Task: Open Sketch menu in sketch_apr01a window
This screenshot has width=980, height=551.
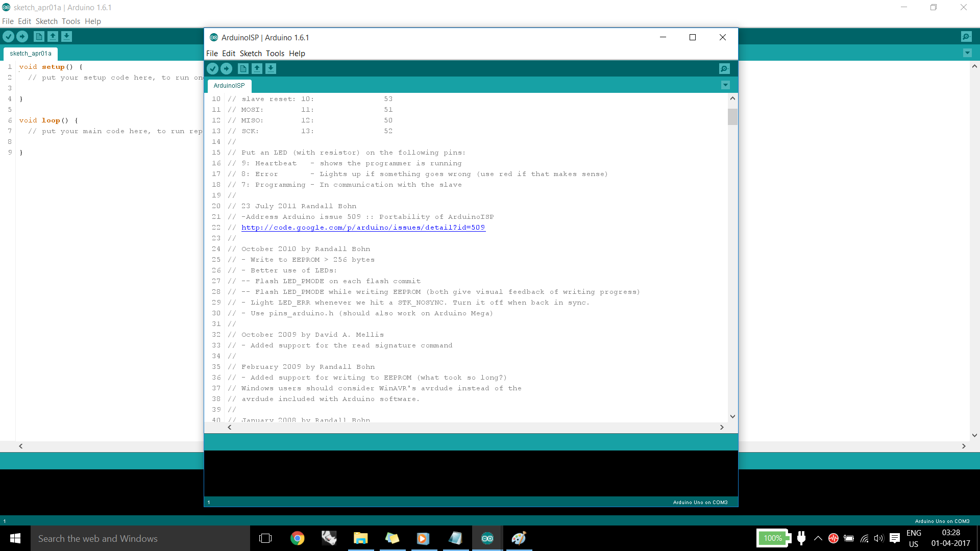Action: coord(46,21)
